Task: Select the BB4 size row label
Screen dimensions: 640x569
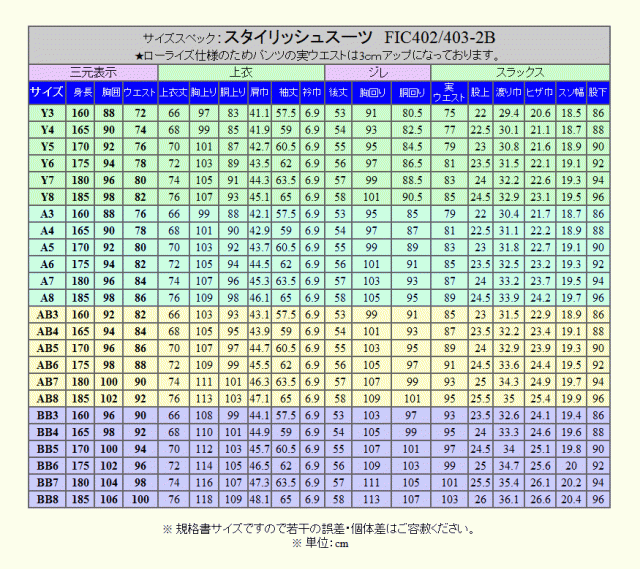Action: pos(47,432)
